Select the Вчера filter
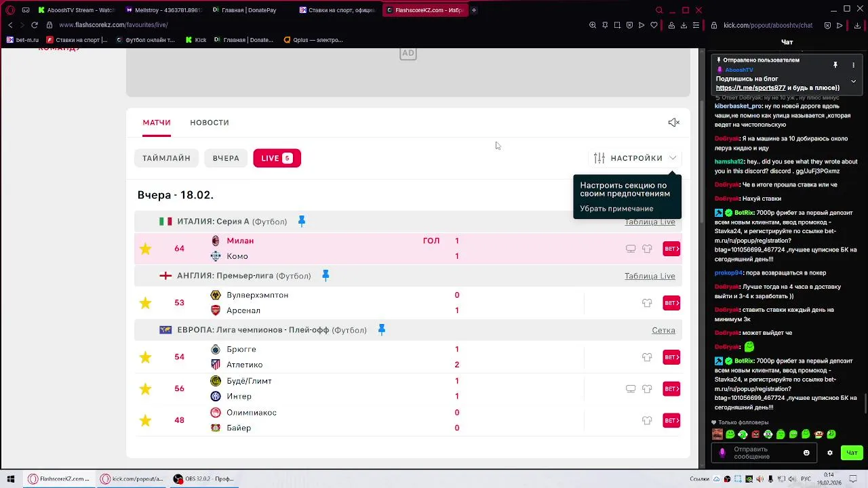The width and height of the screenshot is (868, 488). point(226,158)
